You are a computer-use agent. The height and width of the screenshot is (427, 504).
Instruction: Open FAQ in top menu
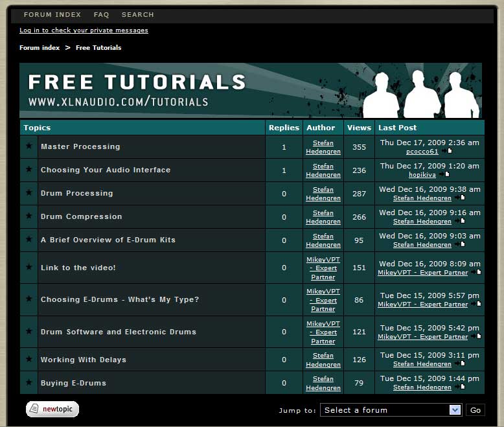[x=101, y=14]
